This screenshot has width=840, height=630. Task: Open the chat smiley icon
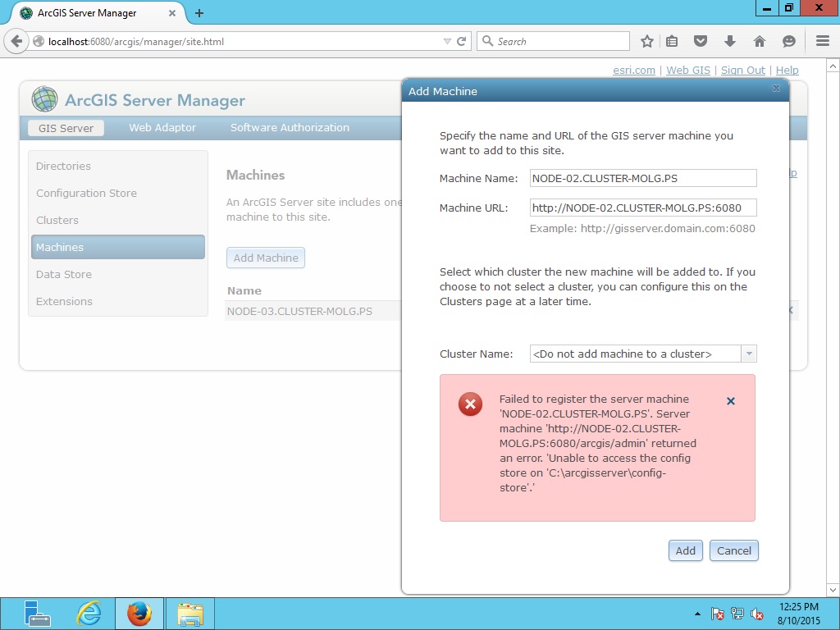tap(788, 41)
